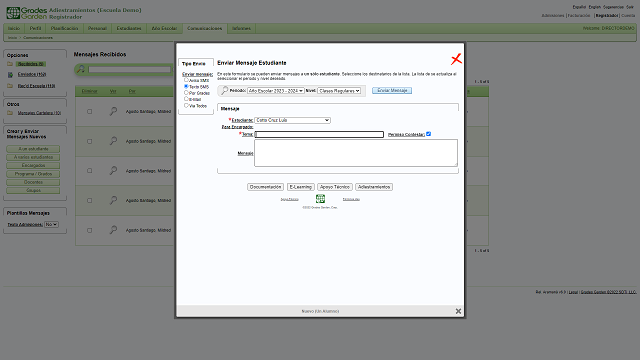Screen dimensions: 640x360
Task: Open the Nivel Clases Regulares dropdown
Action: [339, 91]
